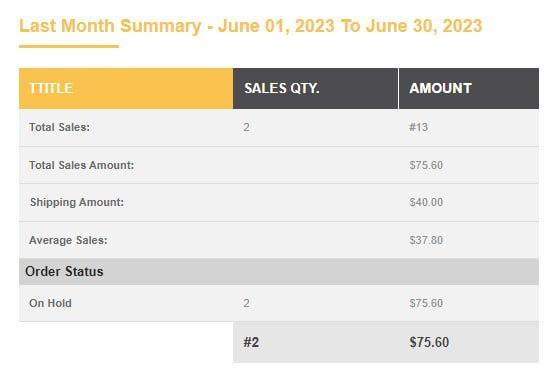Click the Total Sales Amount: label
This screenshot has height=388, width=558.
click(81, 165)
